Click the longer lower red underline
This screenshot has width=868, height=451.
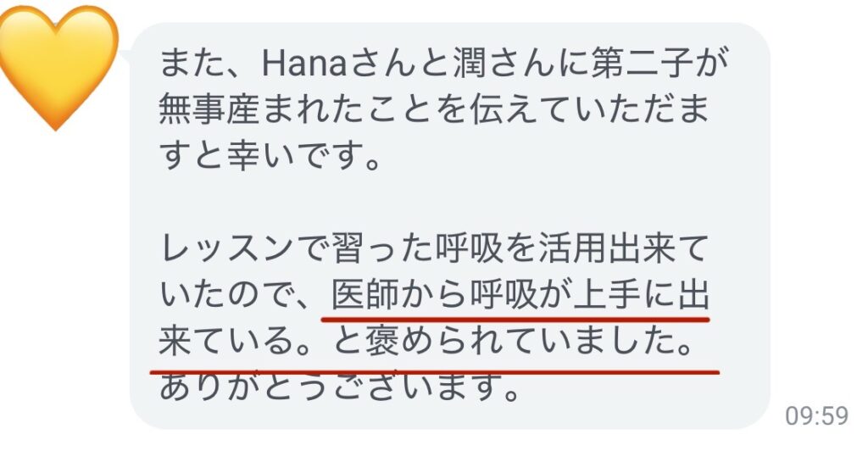coord(435,372)
